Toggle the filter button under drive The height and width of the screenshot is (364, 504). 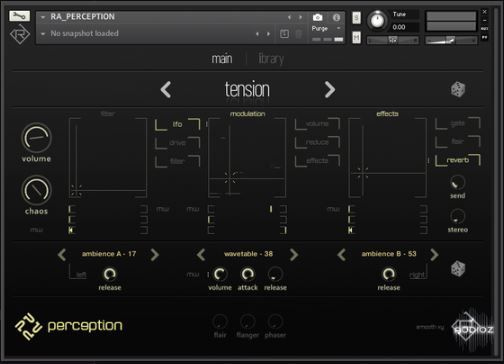177,161
